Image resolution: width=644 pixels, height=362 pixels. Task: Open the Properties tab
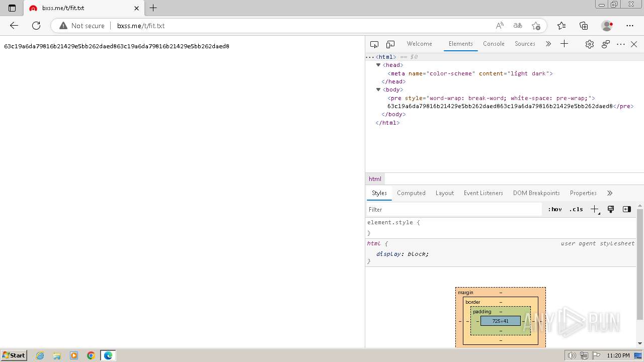583,193
